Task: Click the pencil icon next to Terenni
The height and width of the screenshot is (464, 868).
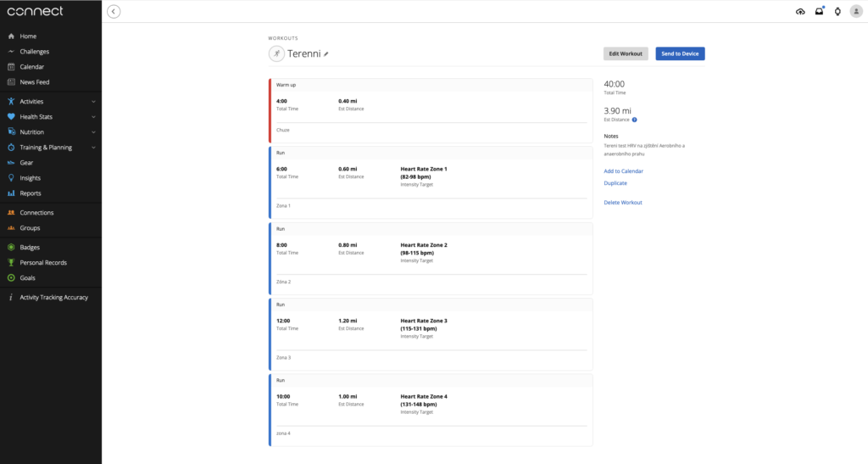Action: [326, 53]
